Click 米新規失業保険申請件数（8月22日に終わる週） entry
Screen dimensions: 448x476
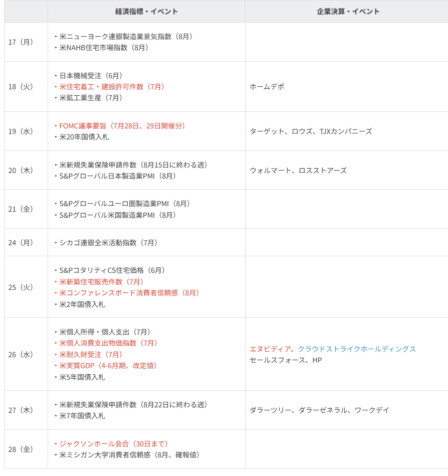click(x=131, y=405)
